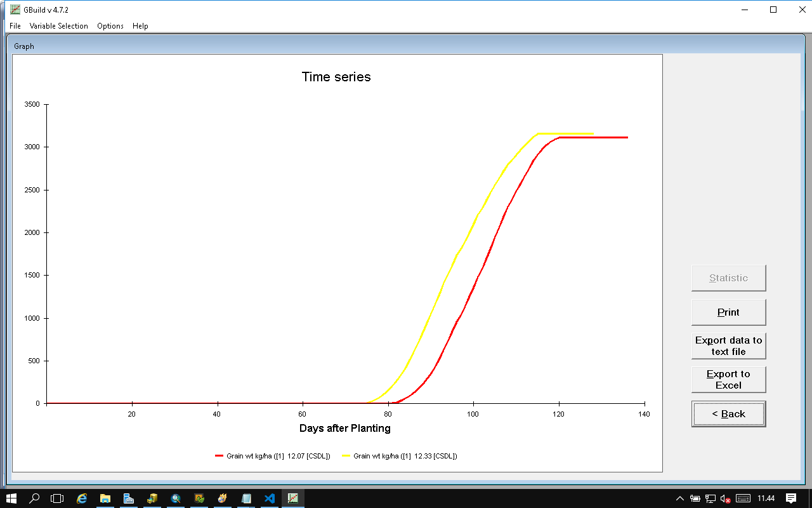Screen dimensions: 812x508
Task: Open the Help menu
Action: 140,26
